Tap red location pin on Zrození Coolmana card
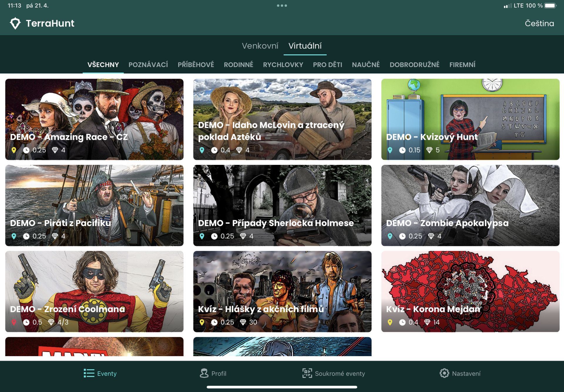The width and height of the screenshot is (564, 392). point(14,322)
